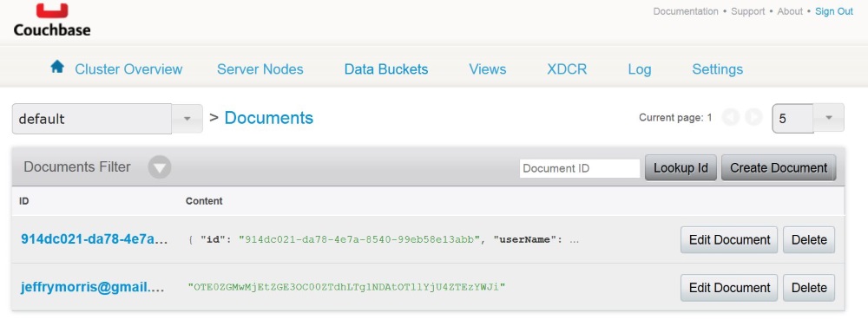868x326 pixels.
Task: Open the Views tab
Action: [488, 69]
